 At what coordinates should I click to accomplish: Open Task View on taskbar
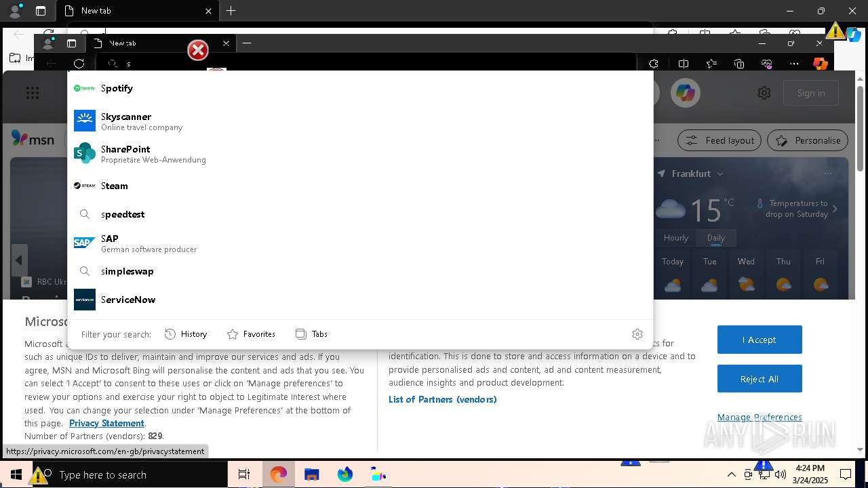244,474
